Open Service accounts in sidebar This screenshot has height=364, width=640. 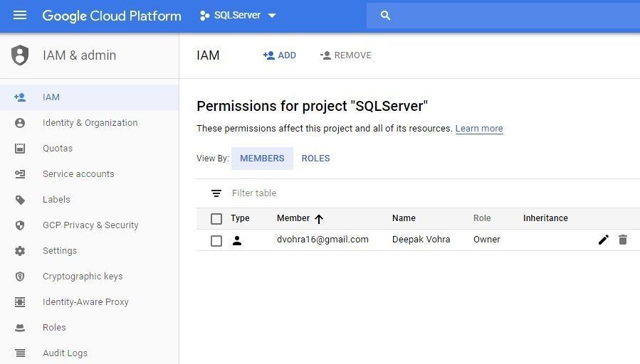[x=78, y=174]
